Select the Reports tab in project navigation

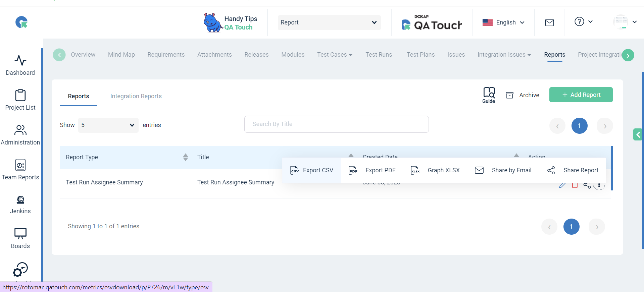tap(555, 55)
